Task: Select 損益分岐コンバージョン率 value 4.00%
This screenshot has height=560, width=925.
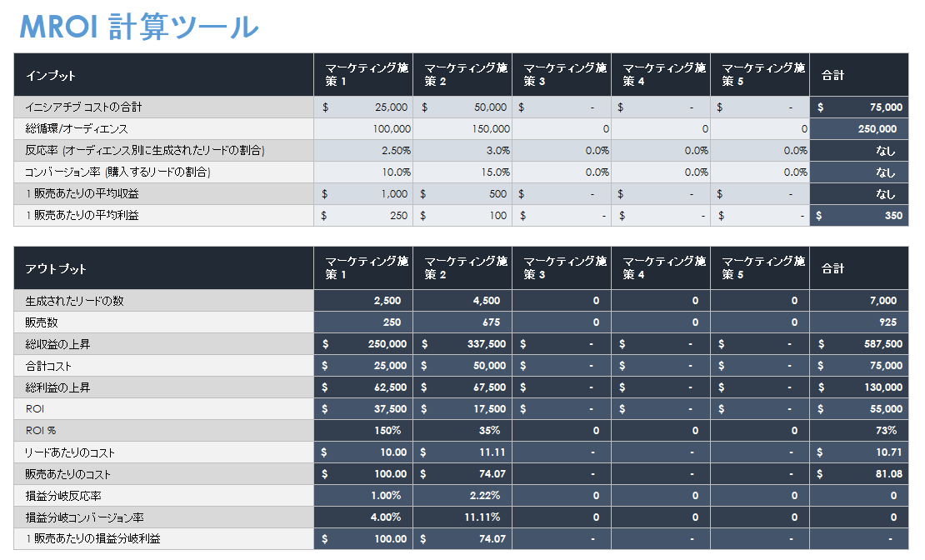Action: pyautogui.click(x=363, y=517)
